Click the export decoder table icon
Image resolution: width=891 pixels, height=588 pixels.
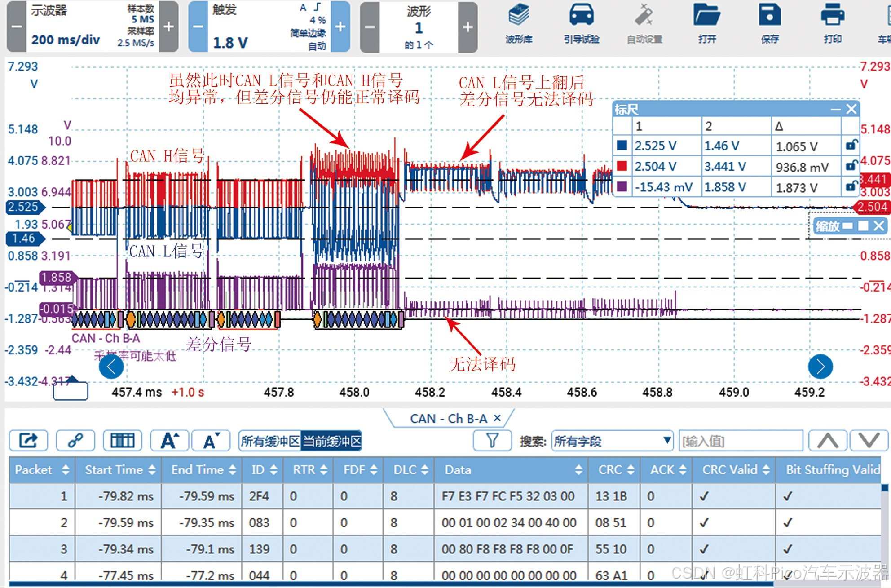[28, 441]
